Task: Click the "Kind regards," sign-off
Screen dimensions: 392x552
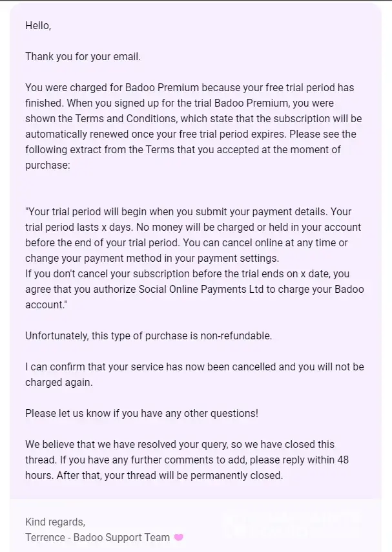Action: [x=55, y=522]
